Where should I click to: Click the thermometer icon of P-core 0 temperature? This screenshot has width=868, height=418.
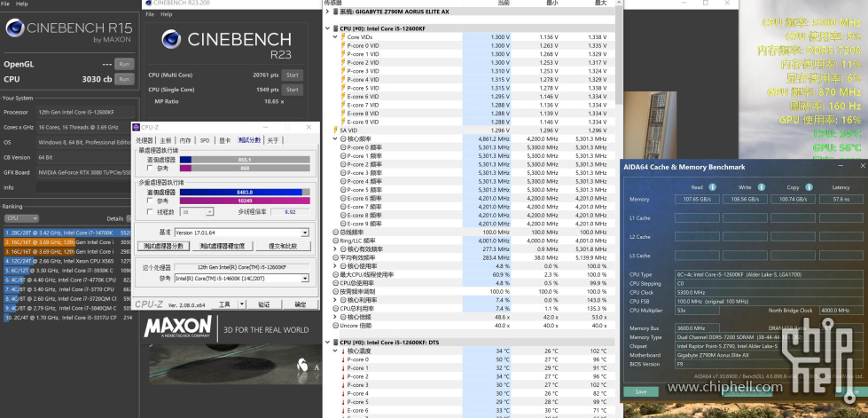(x=342, y=359)
